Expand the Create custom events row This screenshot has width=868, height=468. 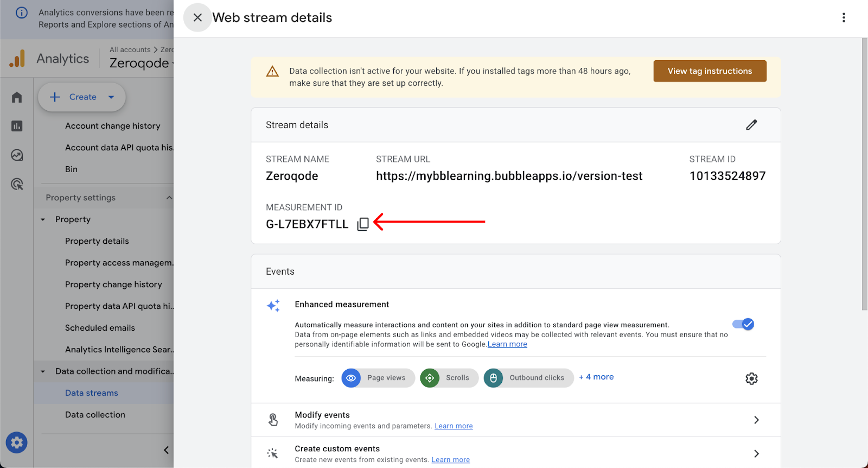[756, 453]
